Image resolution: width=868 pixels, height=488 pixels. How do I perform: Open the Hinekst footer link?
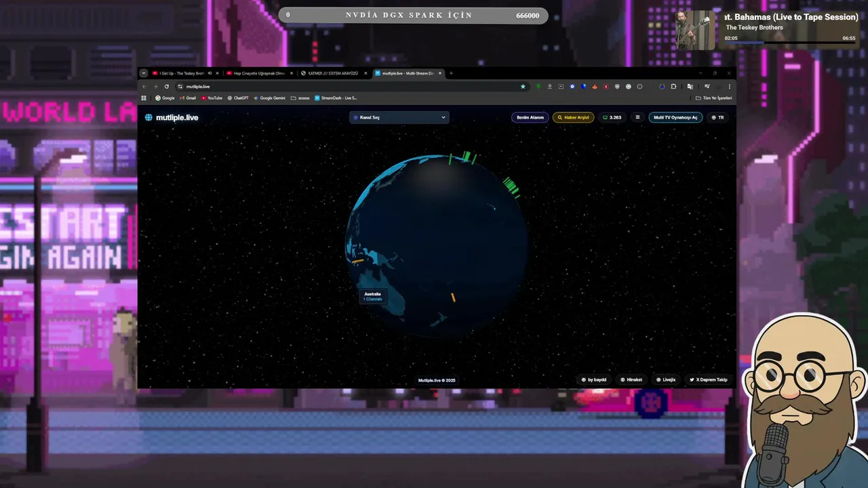(x=631, y=380)
